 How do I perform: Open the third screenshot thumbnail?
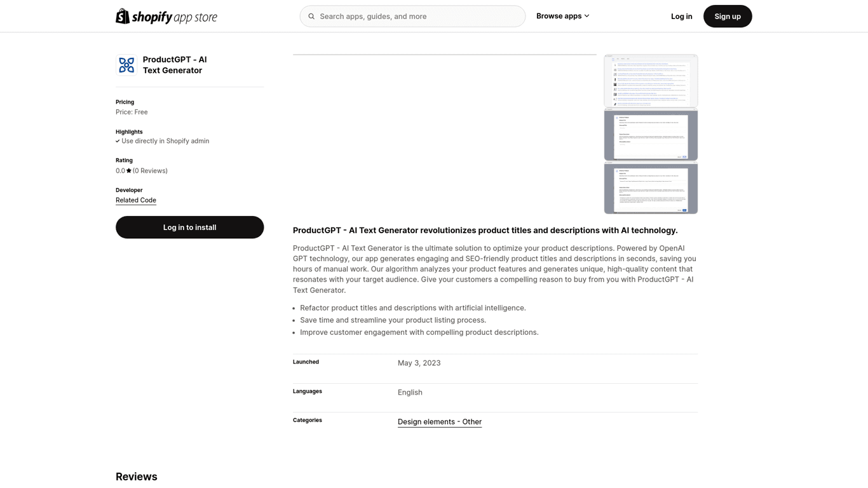pos(651,187)
